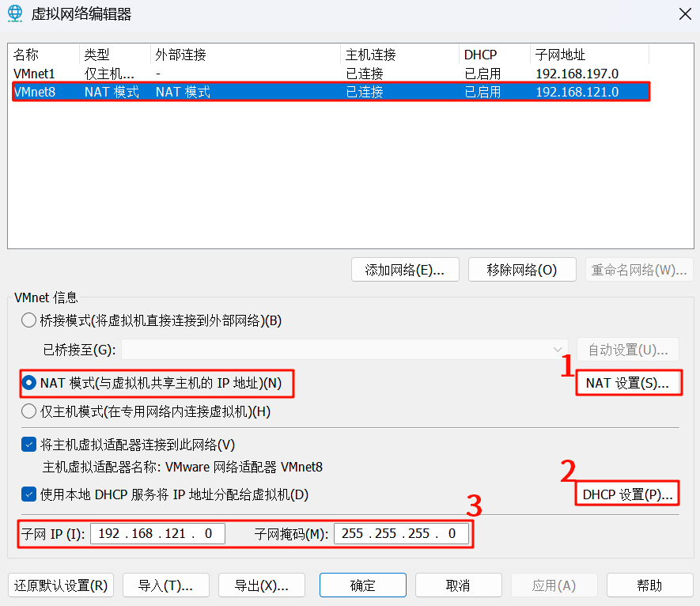
Task: Select the VMnet1 network row
Action: point(331,74)
